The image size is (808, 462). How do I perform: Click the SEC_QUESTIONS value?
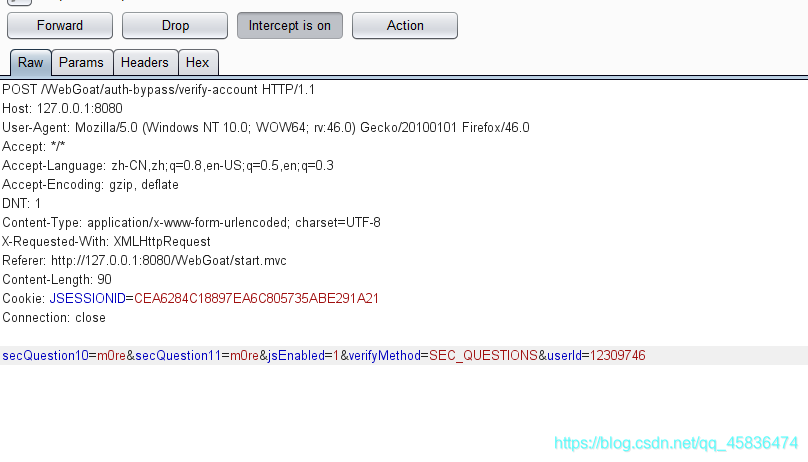point(483,356)
